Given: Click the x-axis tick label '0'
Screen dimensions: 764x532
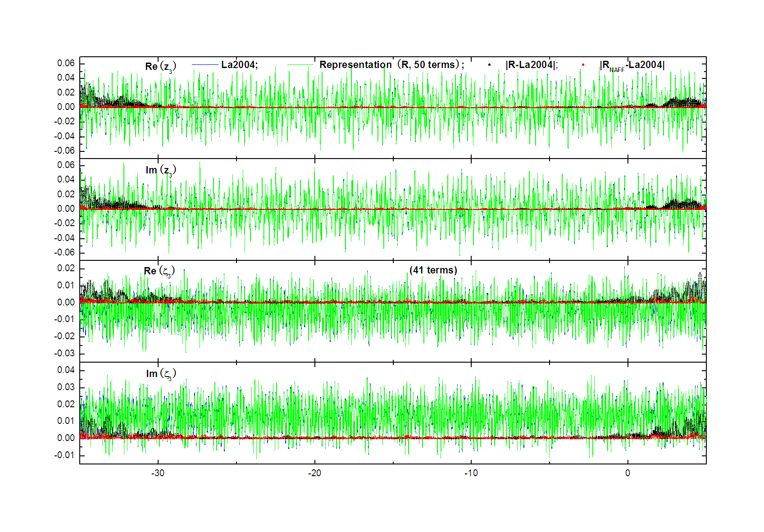Looking at the screenshot, I should coord(628,473).
